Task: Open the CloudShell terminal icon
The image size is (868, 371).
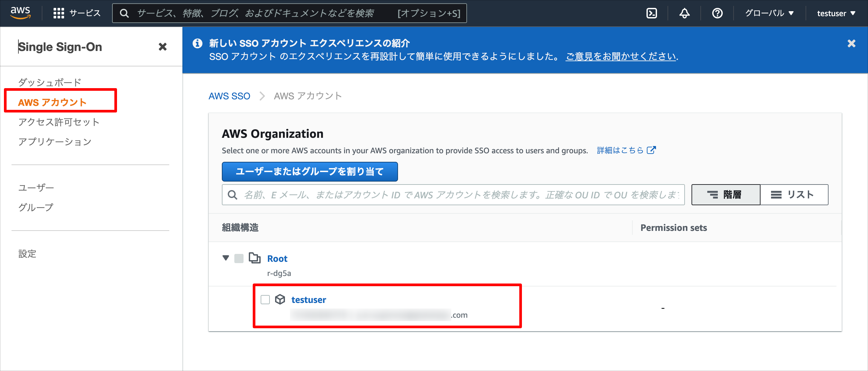Action: tap(652, 13)
